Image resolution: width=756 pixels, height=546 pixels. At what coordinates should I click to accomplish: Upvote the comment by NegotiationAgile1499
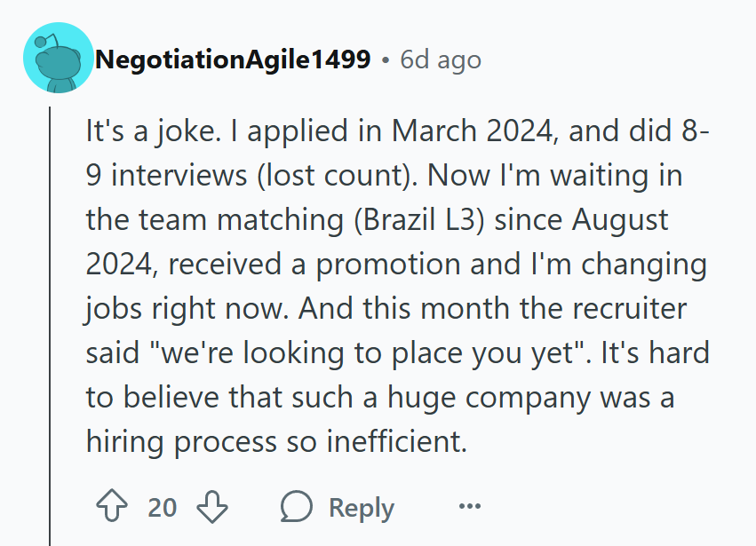click(112, 505)
